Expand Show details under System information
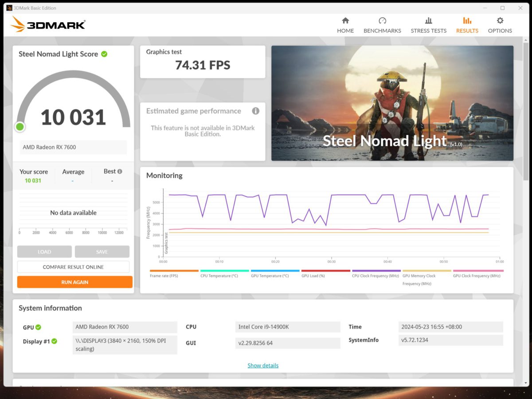Image resolution: width=532 pixels, height=399 pixels. [x=263, y=365]
